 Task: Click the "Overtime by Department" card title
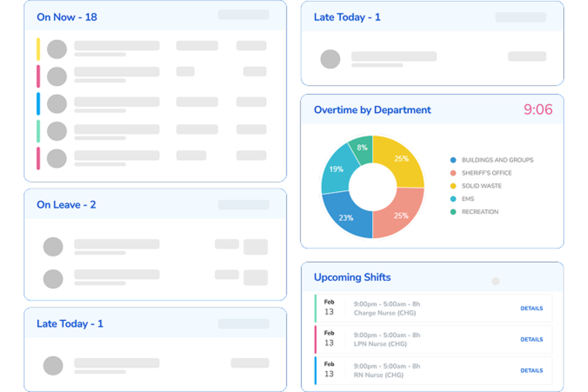(372, 110)
